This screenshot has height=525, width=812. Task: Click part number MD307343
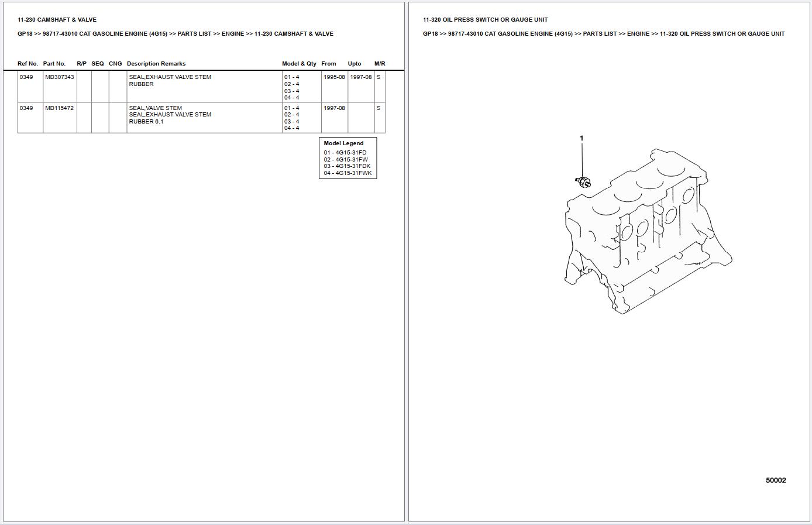(x=60, y=77)
